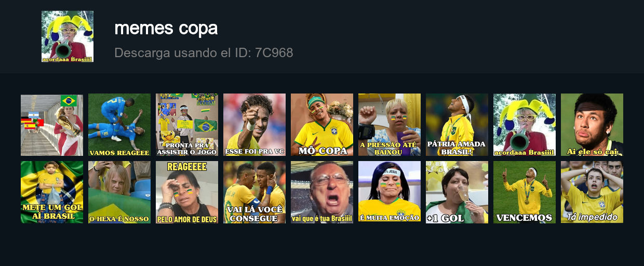Click the "memes copa" pack title
The image size is (644, 266).
click(x=166, y=29)
